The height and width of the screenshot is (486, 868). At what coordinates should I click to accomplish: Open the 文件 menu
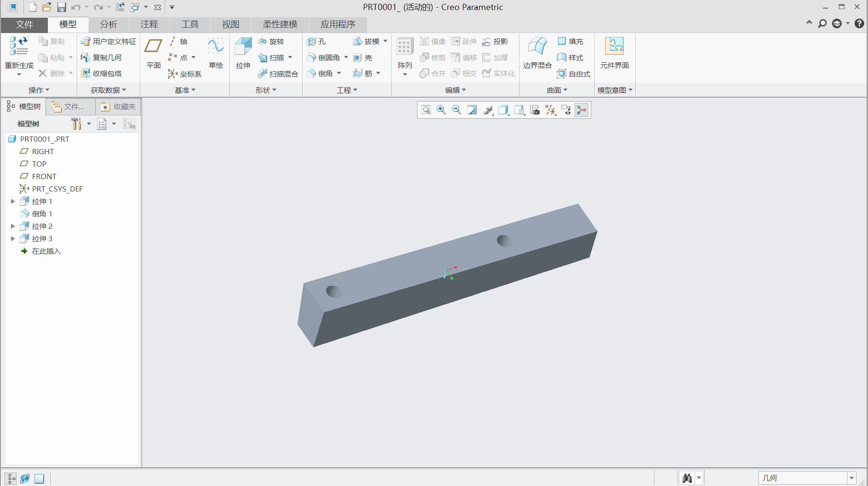(x=24, y=24)
